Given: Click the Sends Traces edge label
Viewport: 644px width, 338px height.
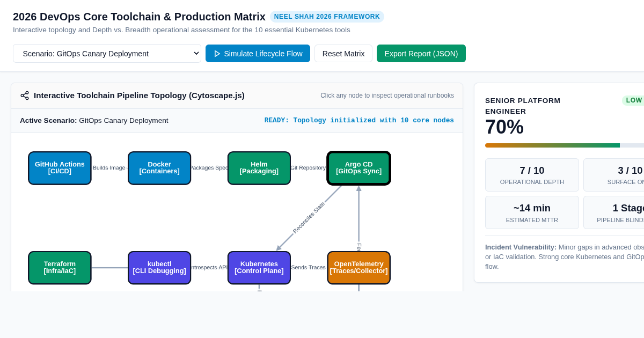Looking at the screenshot, I should point(309,267).
